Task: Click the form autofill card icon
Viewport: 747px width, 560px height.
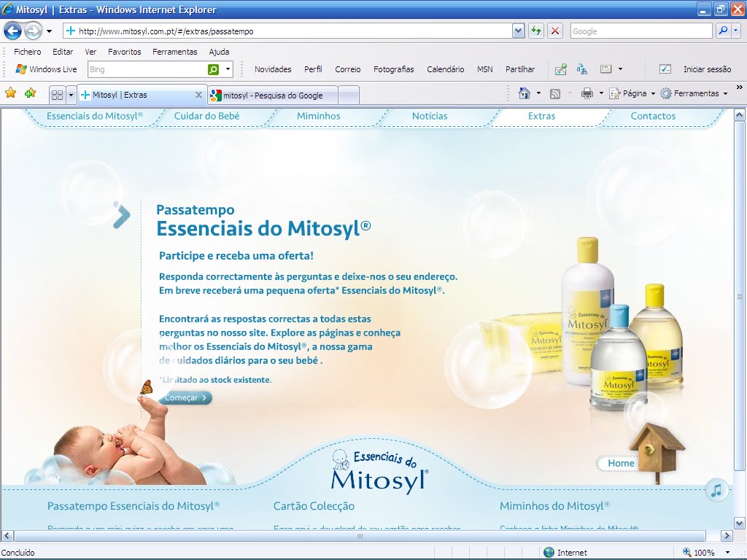Action: 606,69
